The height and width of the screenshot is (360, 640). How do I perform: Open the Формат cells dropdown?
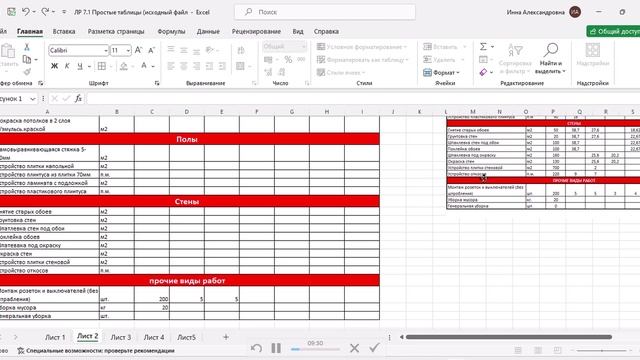tap(442, 72)
